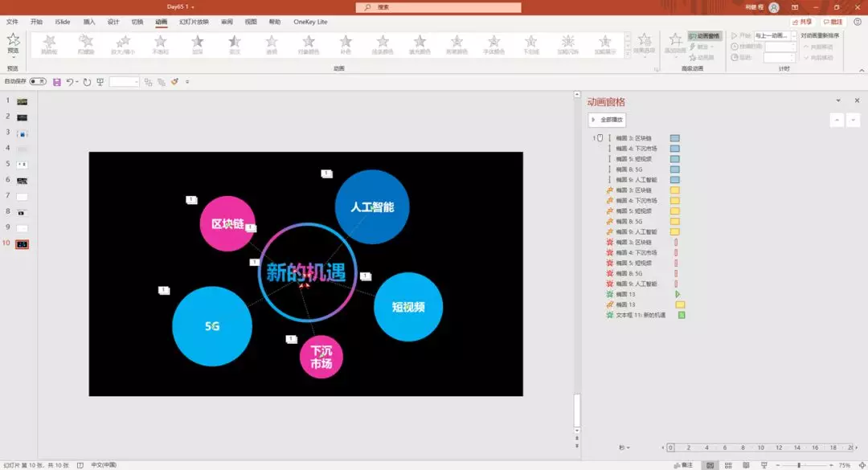Open the OneKey Lite tab
This screenshot has height=470, width=868.
[x=310, y=22]
